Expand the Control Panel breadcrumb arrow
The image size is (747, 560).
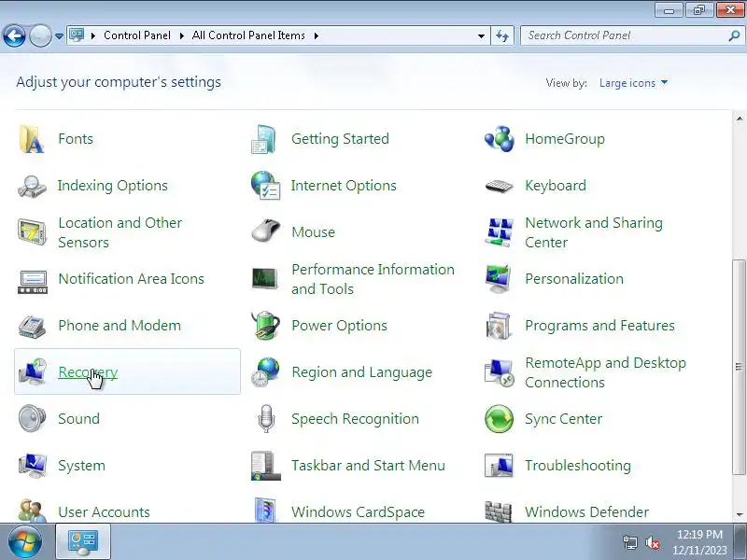(181, 35)
